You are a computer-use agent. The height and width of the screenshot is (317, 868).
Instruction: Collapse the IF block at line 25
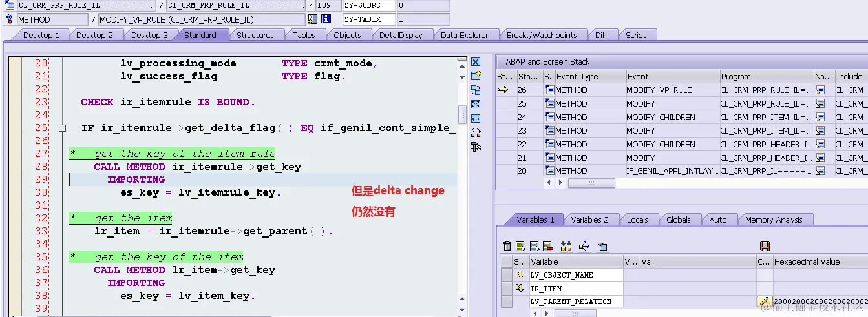tap(62, 128)
